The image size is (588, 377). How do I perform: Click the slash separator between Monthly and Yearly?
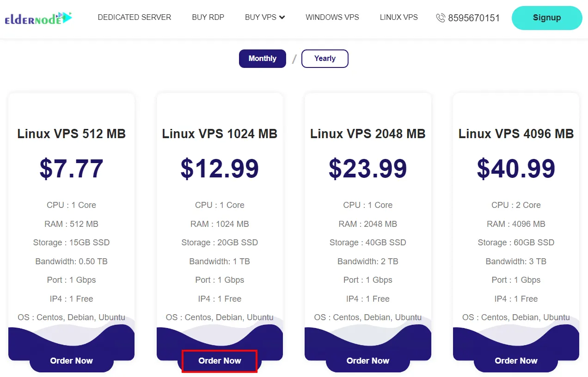(294, 59)
